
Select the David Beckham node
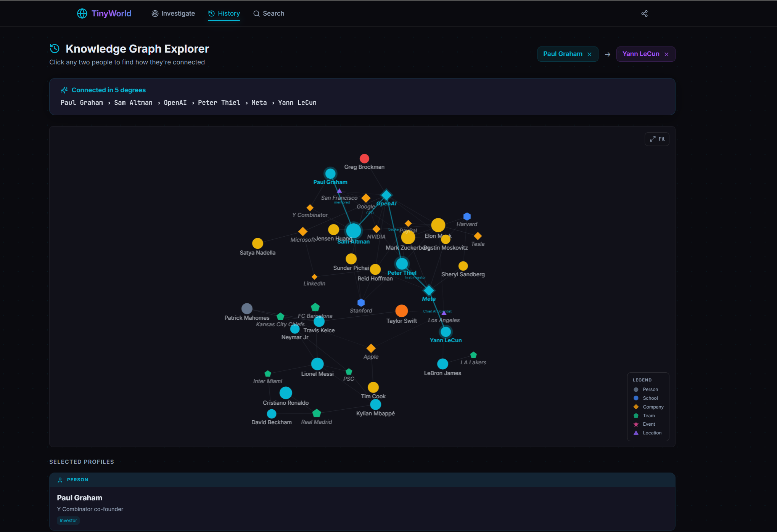coord(272,414)
